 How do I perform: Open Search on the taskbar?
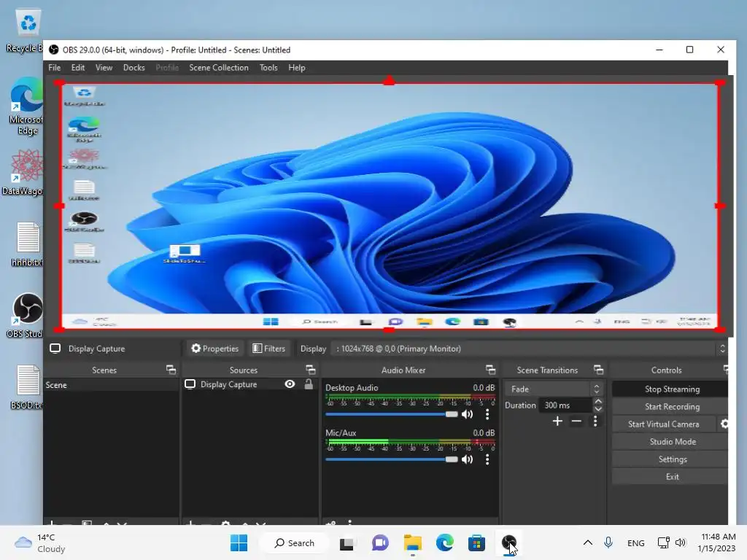tap(295, 542)
